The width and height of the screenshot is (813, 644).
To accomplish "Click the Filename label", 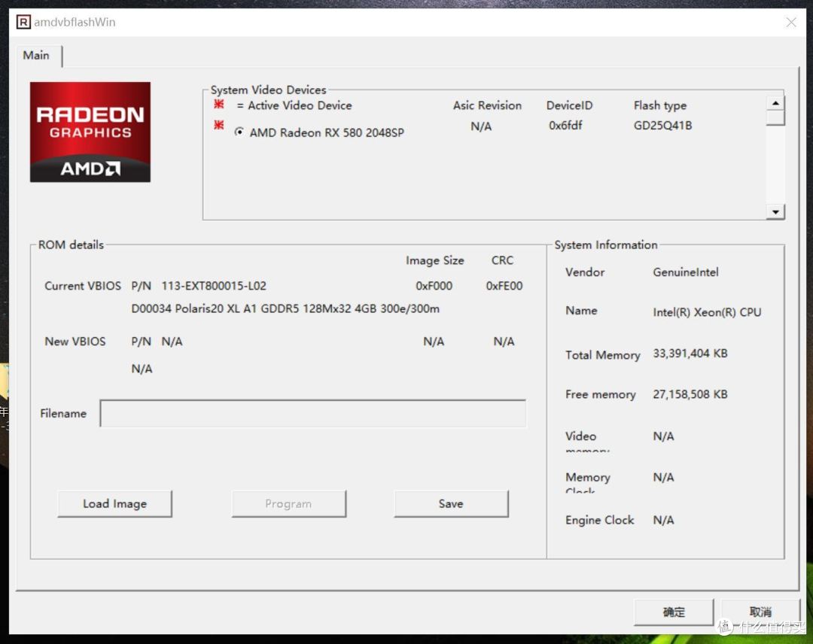I will (x=62, y=414).
